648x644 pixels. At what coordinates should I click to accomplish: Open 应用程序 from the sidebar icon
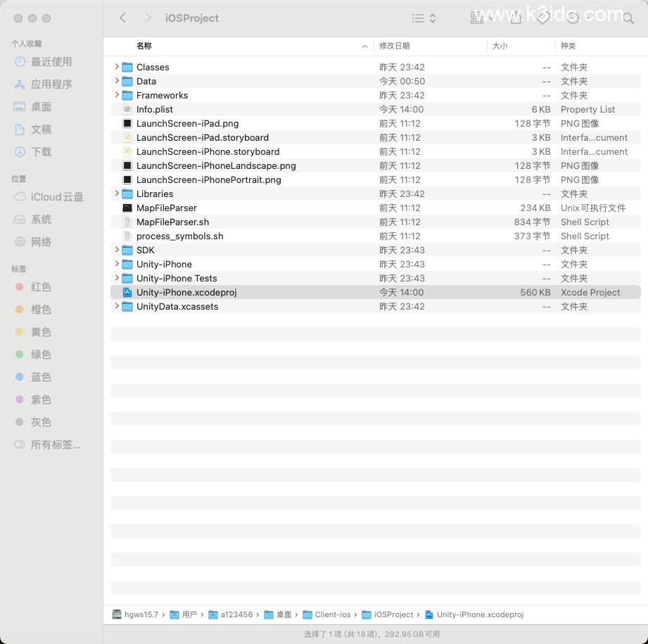(21, 84)
